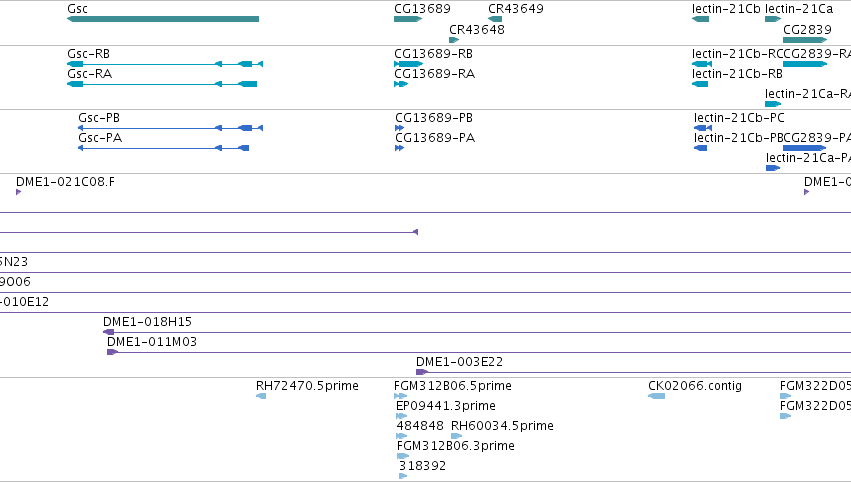Click the CG2839 gene label

(808, 30)
